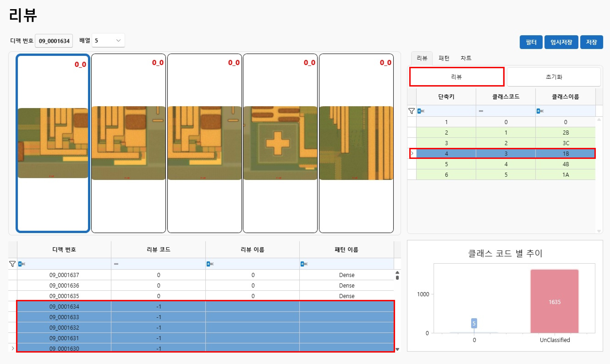Switch to the 차트 tab
The image size is (610, 364).
[466, 58]
